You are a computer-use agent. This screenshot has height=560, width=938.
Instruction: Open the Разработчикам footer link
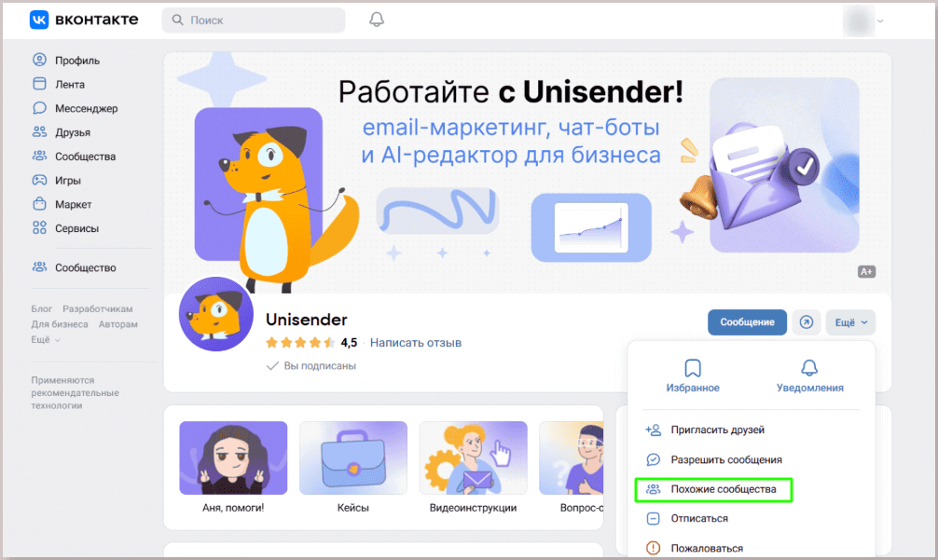point(98,308)
